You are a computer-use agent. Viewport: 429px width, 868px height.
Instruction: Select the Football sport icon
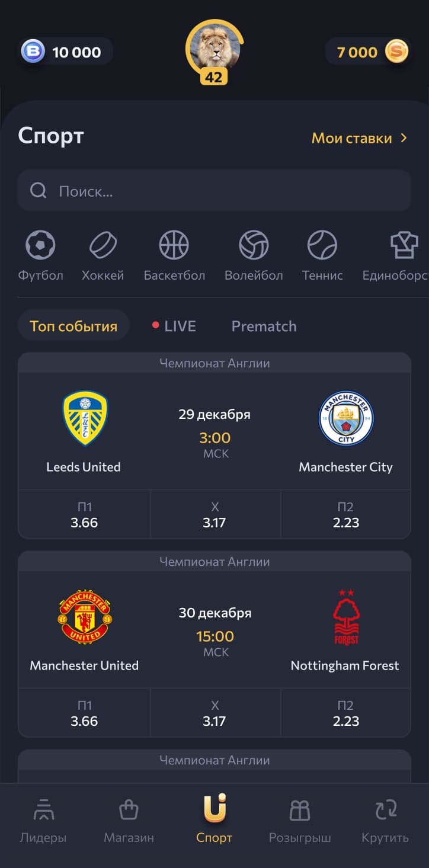40,245
